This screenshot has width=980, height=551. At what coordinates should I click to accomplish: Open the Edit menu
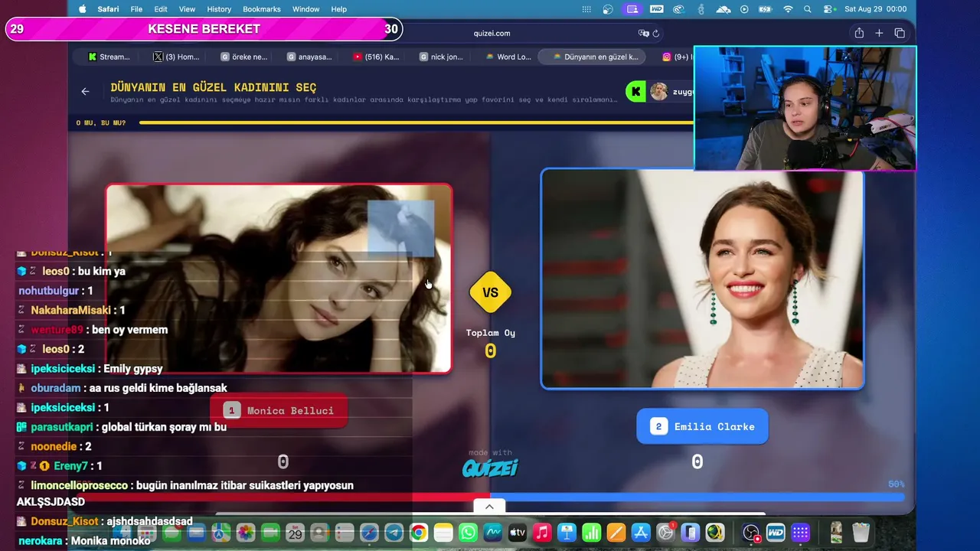161,9
